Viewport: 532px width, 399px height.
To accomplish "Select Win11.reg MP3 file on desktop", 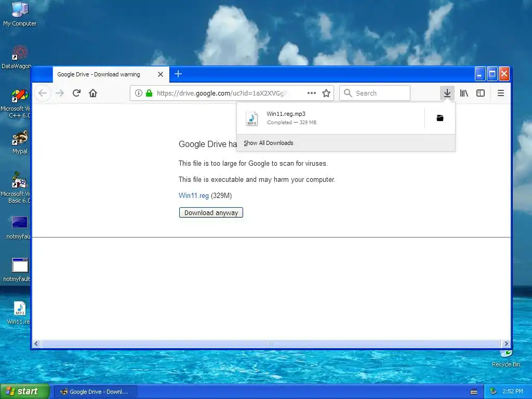I will pos(19,313).
